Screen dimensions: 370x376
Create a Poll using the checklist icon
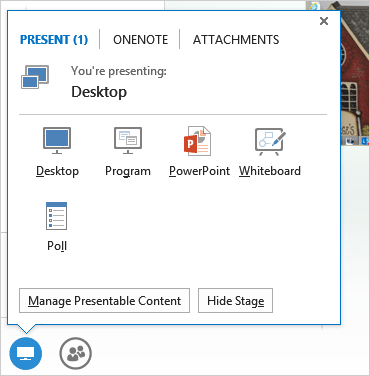coord(56,216)
